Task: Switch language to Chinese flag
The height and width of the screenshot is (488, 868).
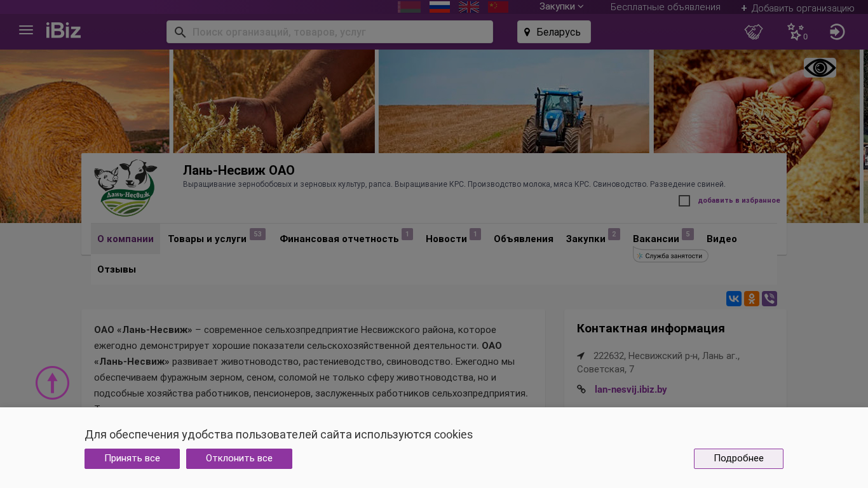Action: pyautogui.click(x=498, y=7)
